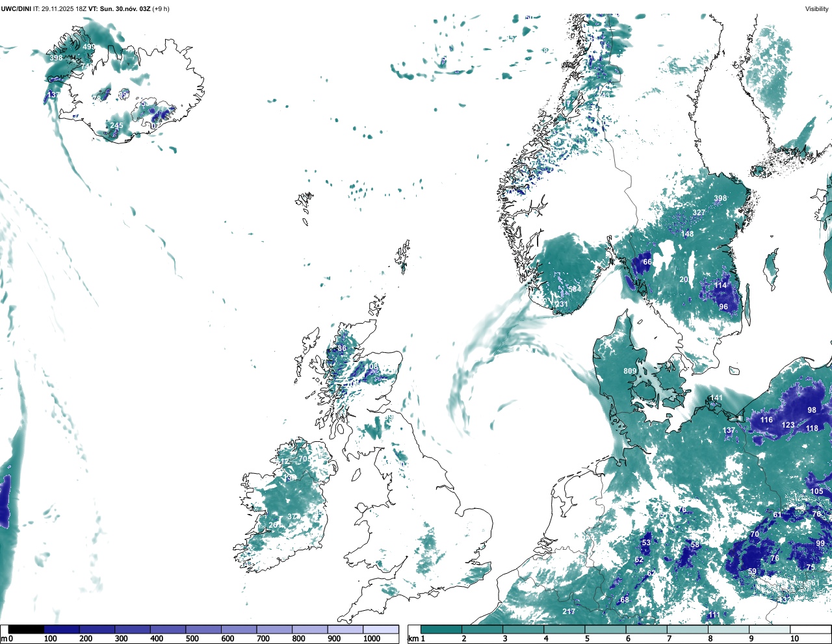Click the '108' value over the Scottish Highlands
Viewport: 832px width, 644px height.
click(x=371, y=367)
